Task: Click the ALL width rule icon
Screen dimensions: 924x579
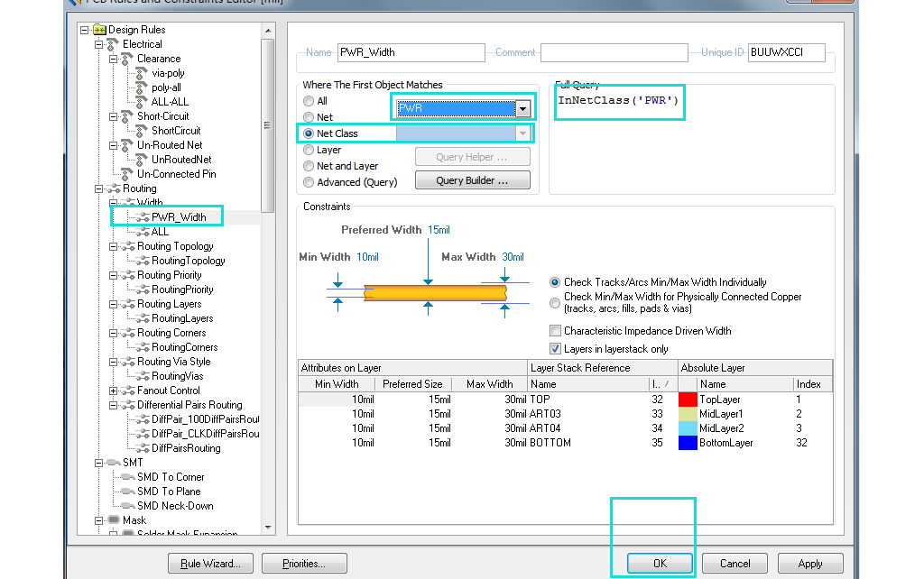Action: [x=143, y=232]
